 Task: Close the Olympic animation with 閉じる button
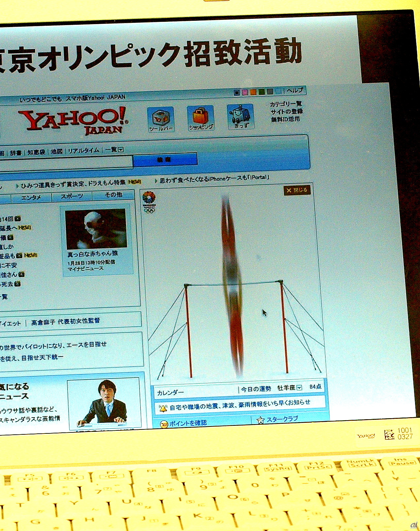pos(297,190)
